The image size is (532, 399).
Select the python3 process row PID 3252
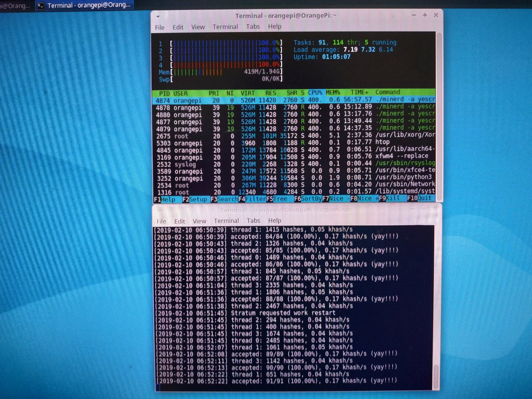(x=294, y=178)
